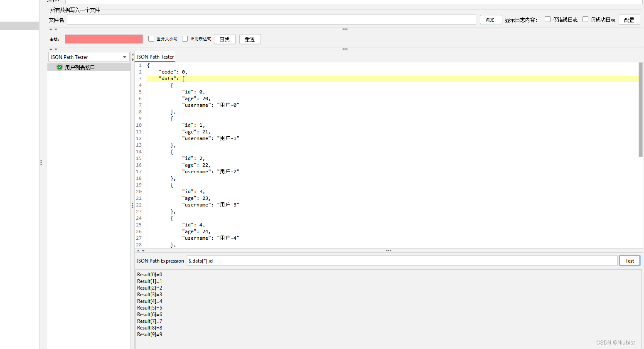Screen dimensions: 644x349
Task: Click the line "age": 21,
Action: click(x=196, y=132)
